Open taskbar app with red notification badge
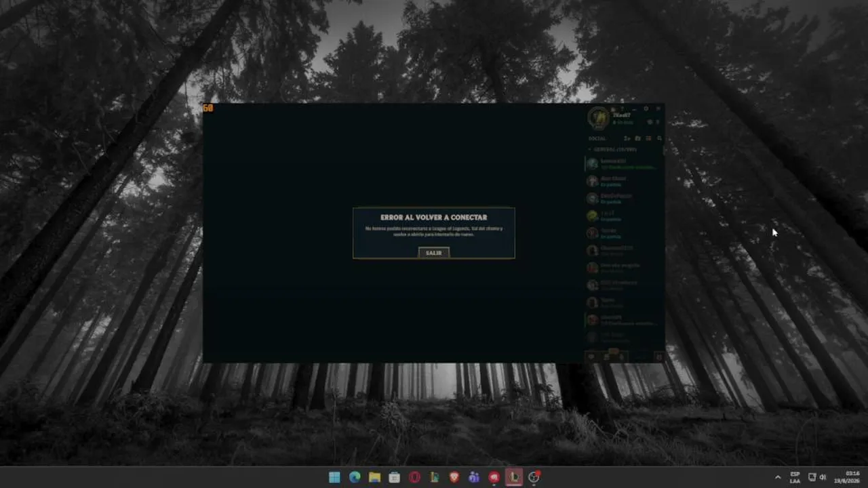The width and height of the screenshot is (868, 488). (x=534, y=477)
